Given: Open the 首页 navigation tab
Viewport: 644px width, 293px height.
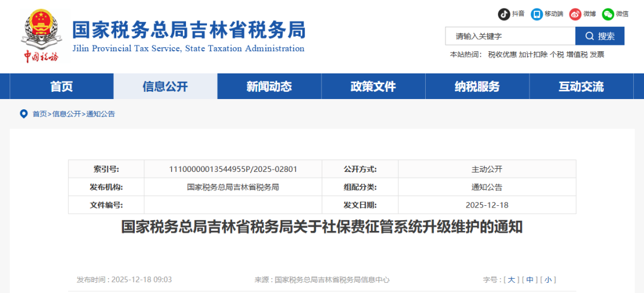Looking at the screenshot, I should coord(61,87).
